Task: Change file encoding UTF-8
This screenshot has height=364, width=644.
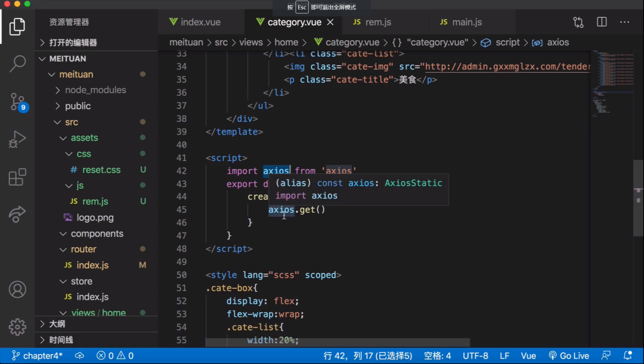Action: 476,356
